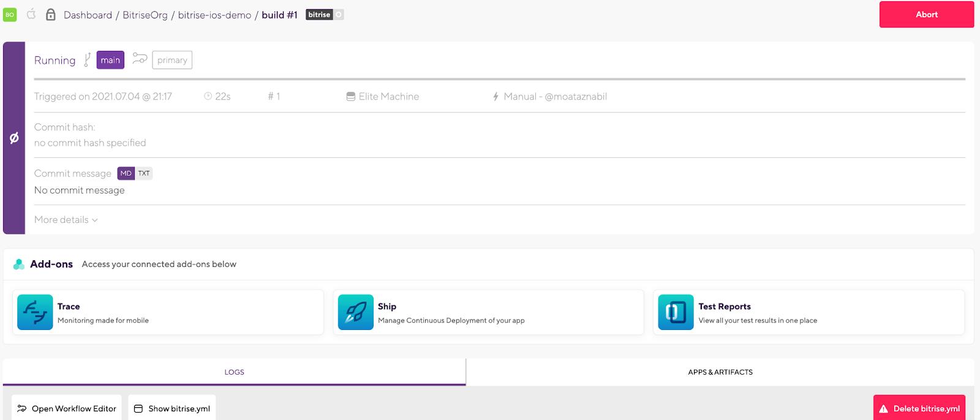Switch commit message to MD view
This screenshot has height=420, width=980.
(126, 173)
